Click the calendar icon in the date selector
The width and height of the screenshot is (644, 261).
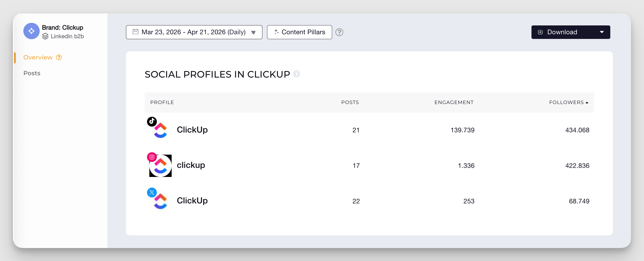[135, 32]
